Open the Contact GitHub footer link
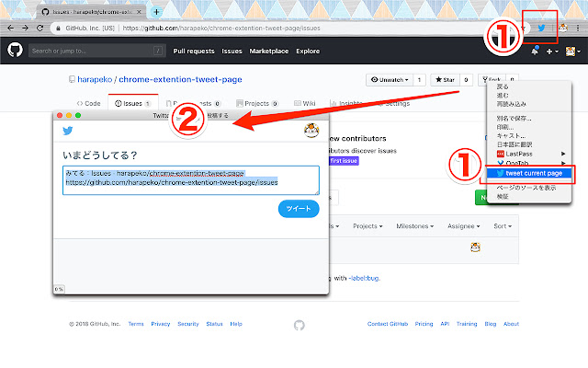588x368 pixels. pyautogui.click(x=388, y=324)
